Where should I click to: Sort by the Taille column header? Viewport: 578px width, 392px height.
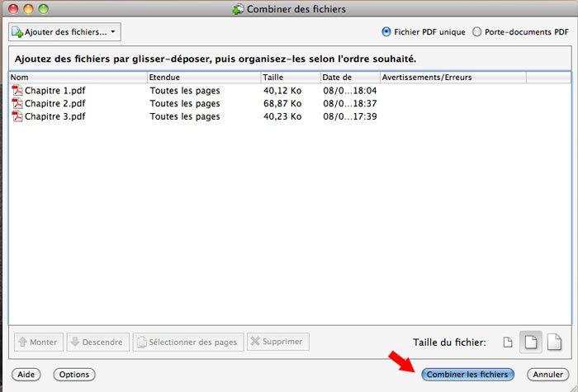(289, 78)
